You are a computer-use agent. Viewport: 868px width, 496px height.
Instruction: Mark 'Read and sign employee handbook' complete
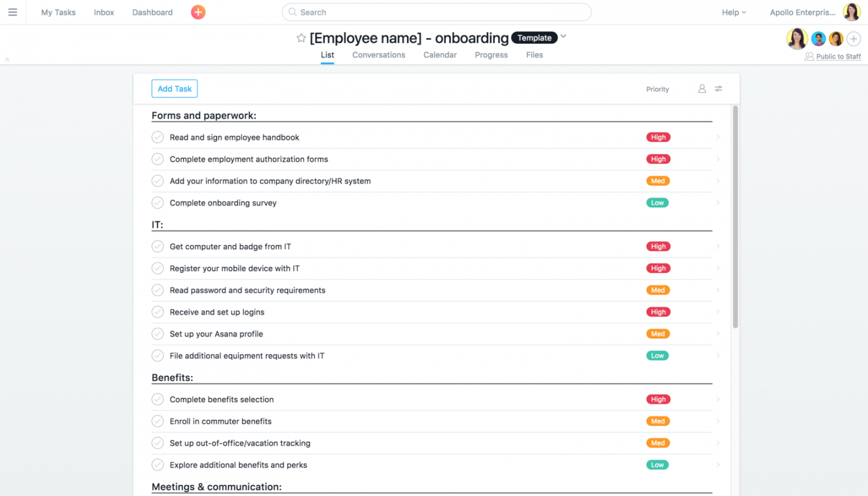(x=157, y=137)
